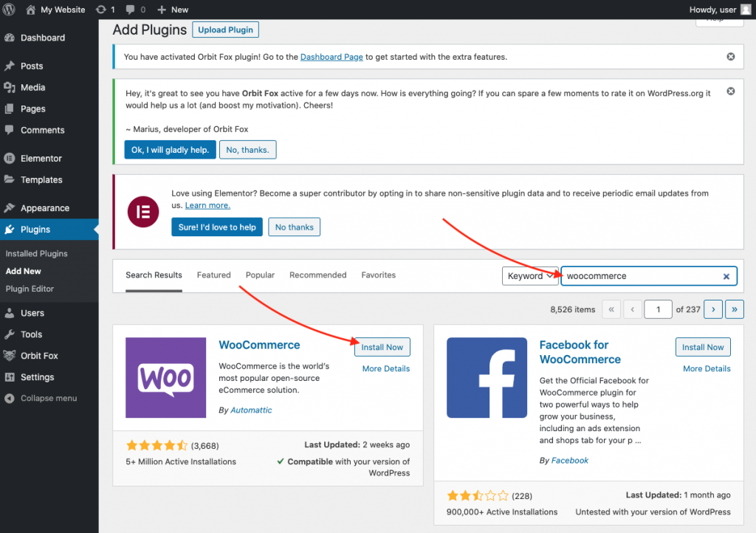This screenshot has width=756, height=533.
Task: Click No, thanks on Orbit Fox notice
Action: click(x=248, y=150)
